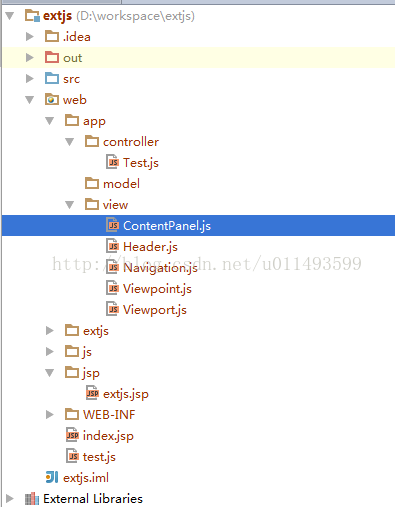This screenshot has height=507, width=395.
Task: Select test.js under web
Action: (99, 457)
